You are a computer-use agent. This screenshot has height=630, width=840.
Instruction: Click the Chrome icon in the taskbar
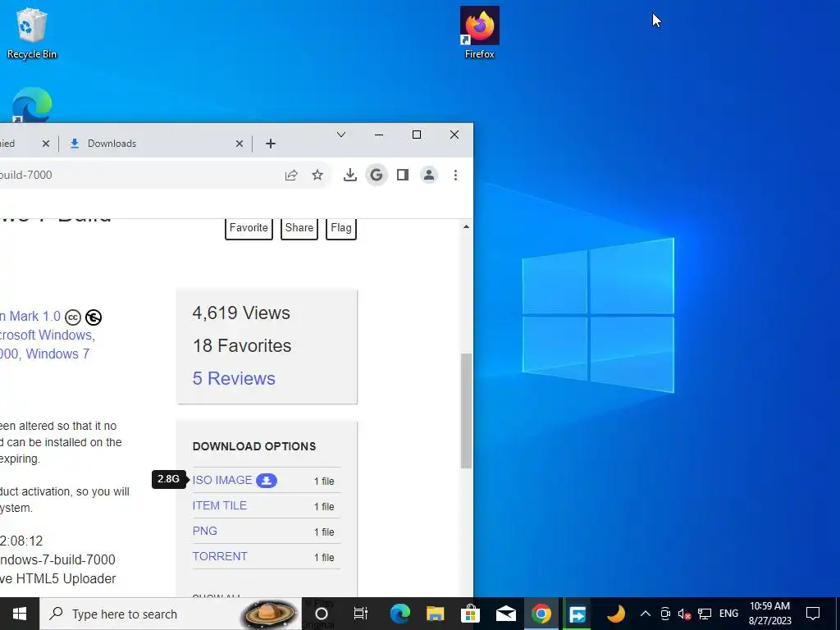click(541, 614)
